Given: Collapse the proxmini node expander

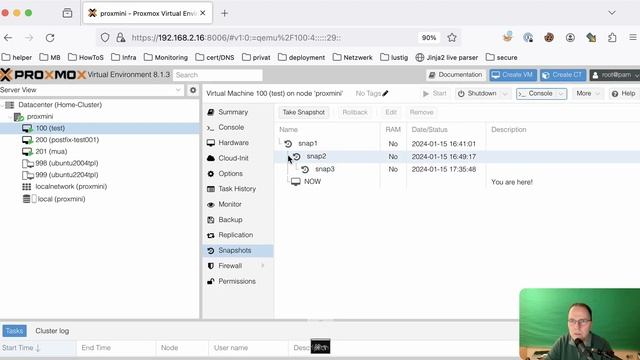Looking at the screenshot, I should tap(10, 117).
